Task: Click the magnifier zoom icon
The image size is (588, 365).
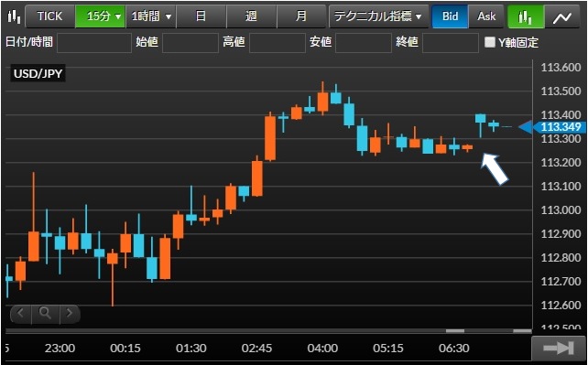Action: 46,314
